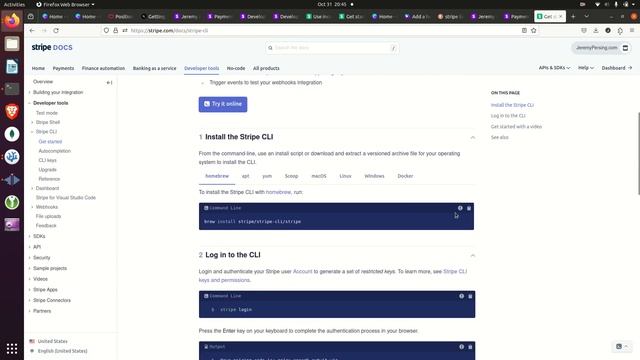Select the Scoop install tab

291,176
